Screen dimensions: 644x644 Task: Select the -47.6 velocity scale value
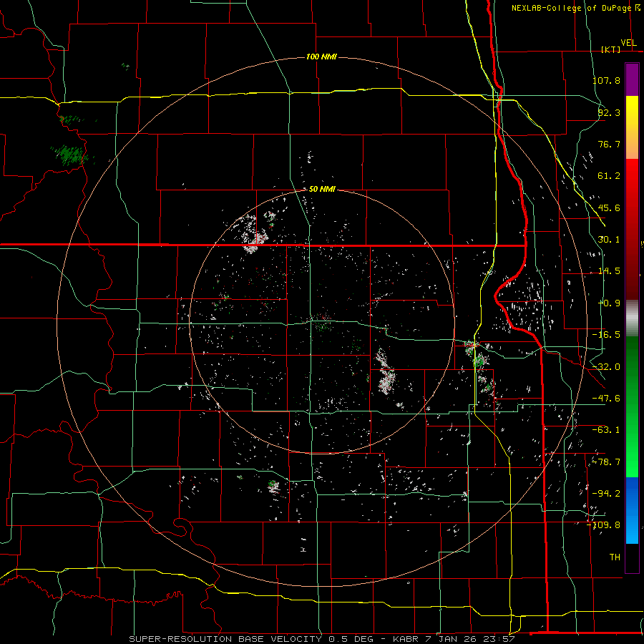tap(606, 399)
